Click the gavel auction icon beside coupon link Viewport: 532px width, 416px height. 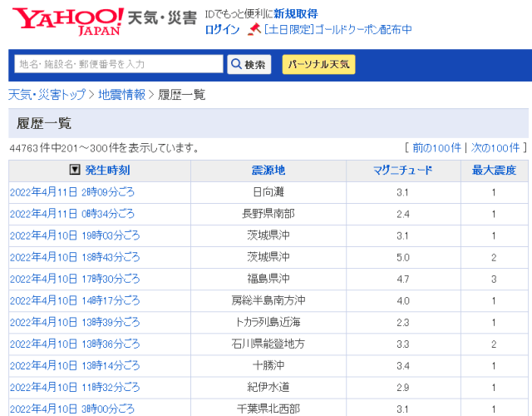click(254, 29)
